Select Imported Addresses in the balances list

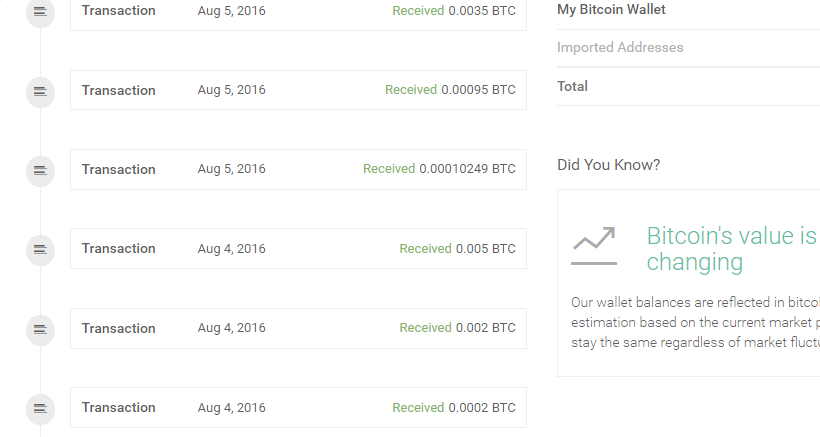(x=620, y=48)
